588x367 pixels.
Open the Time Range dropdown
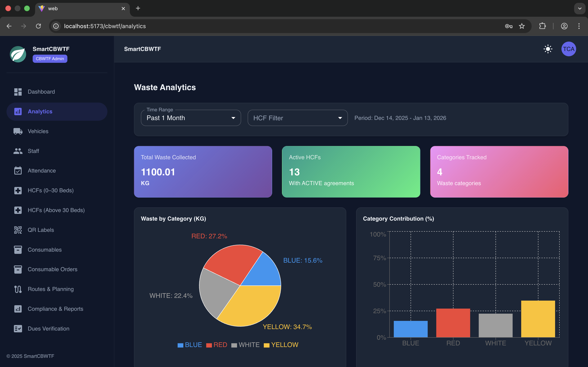[190, 118]
